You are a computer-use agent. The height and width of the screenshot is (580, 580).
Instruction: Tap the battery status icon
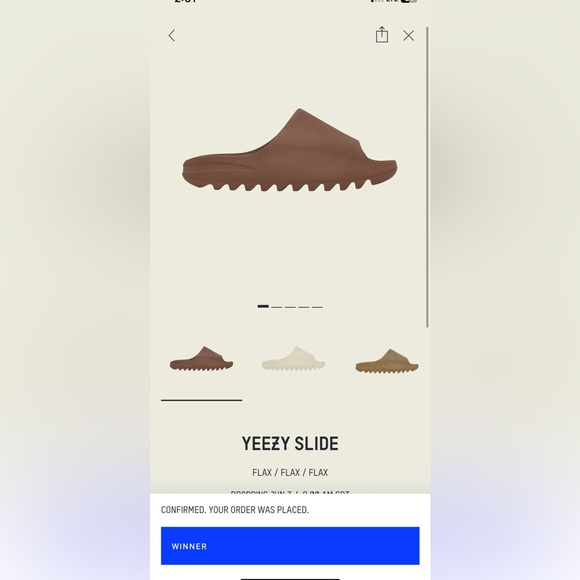[x=409, y=1]
